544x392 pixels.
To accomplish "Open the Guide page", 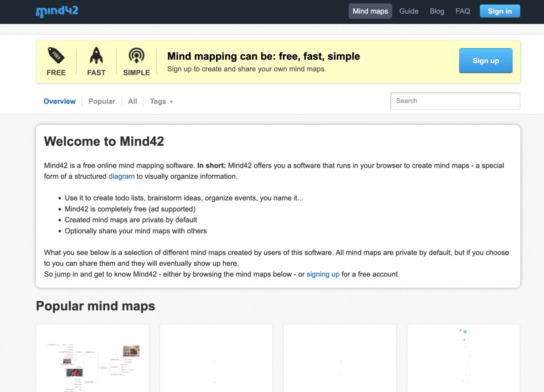I will pos(409,11).
